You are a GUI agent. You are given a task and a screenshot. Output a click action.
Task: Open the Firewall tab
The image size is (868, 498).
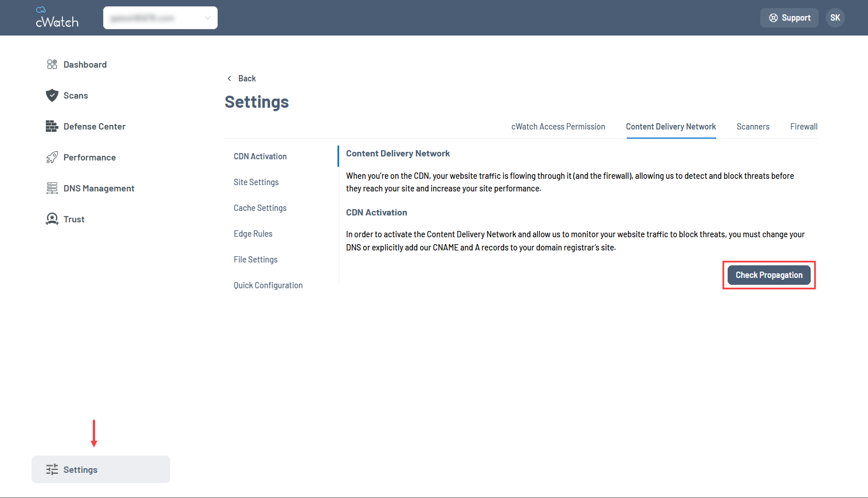pyautogui.click(x=804, y=127)
